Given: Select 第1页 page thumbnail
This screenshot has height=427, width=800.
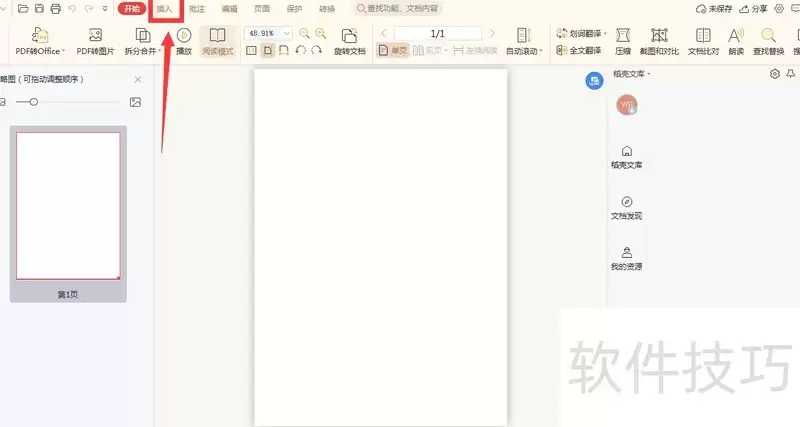Looking at the screenshot, I should coord(68,214).
